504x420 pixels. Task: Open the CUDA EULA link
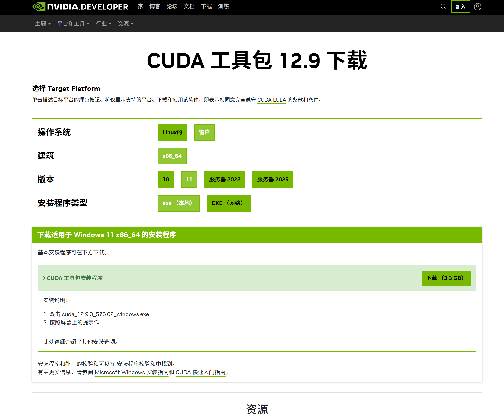pos(271,100)
